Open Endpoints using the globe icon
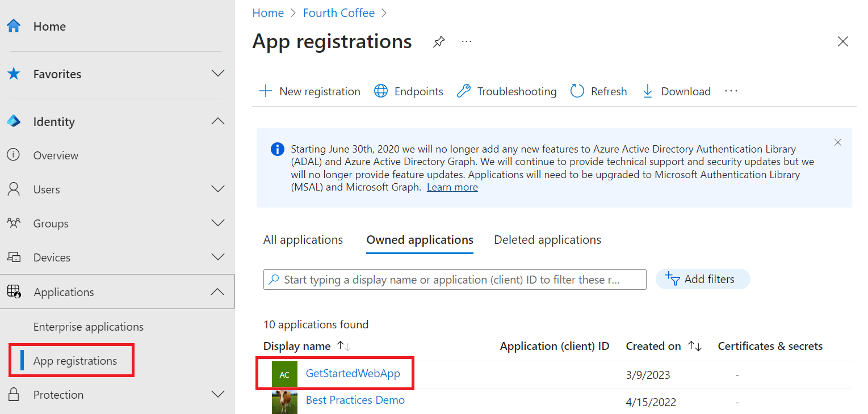This screenshot has width=868, height=414. coord(380,91)
